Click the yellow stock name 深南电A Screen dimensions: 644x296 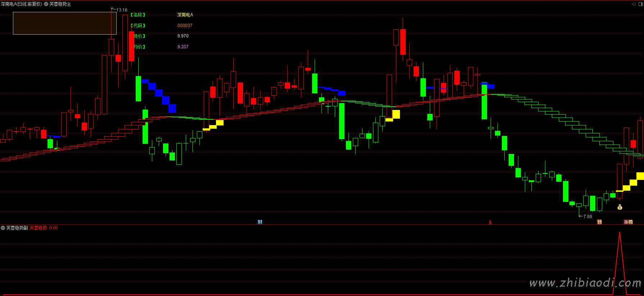coord(185,15)
